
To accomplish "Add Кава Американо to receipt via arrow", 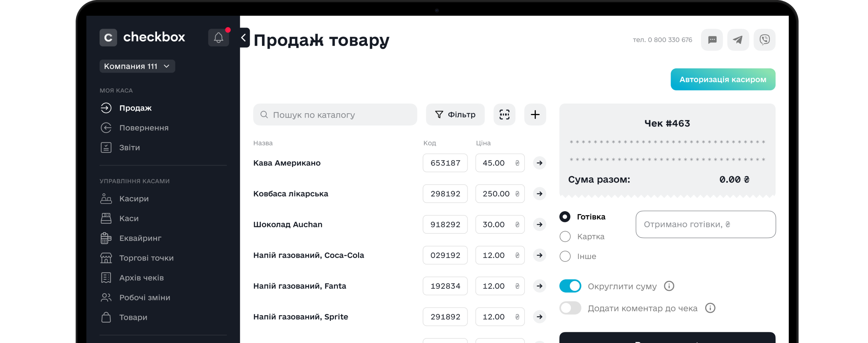I will pyautogui.click(x=539, y=163).
